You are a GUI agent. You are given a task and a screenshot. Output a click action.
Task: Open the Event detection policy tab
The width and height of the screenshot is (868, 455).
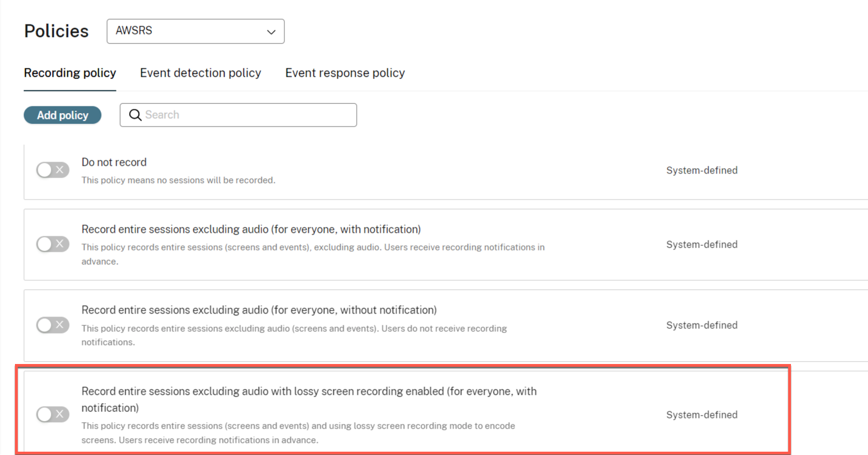click(200, 73)
